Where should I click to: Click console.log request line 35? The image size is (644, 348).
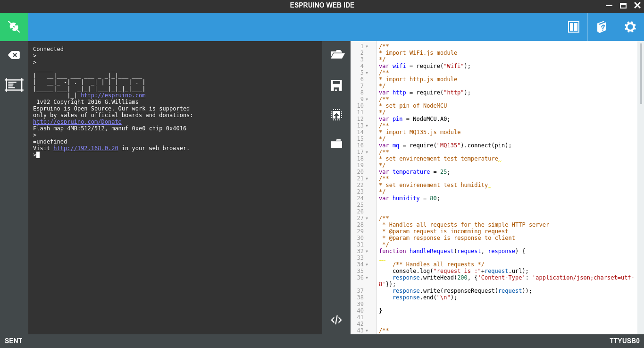pos(460,271)
